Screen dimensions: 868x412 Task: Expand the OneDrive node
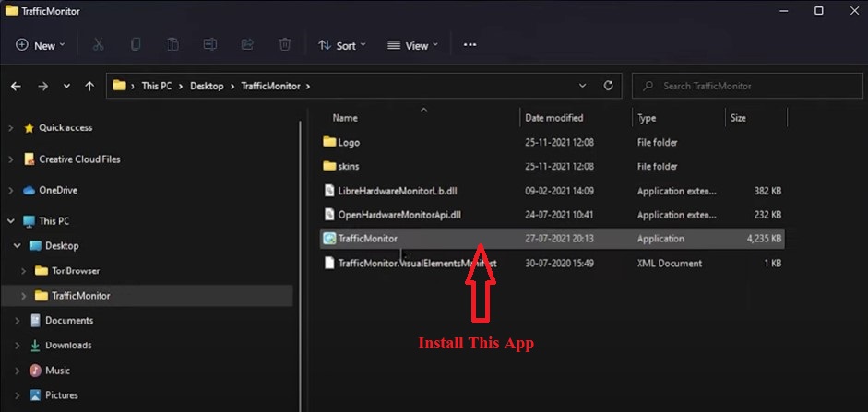10,190
